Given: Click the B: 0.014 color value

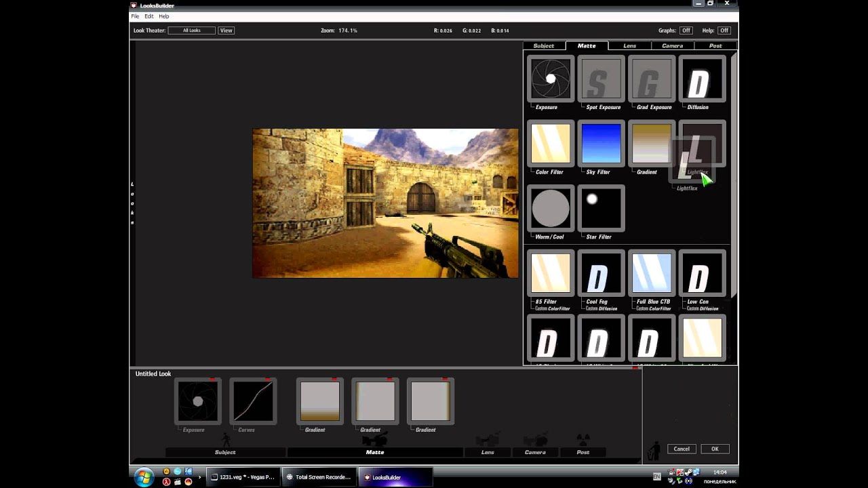Looking at the screenshot, I should (x=500, y=30).
